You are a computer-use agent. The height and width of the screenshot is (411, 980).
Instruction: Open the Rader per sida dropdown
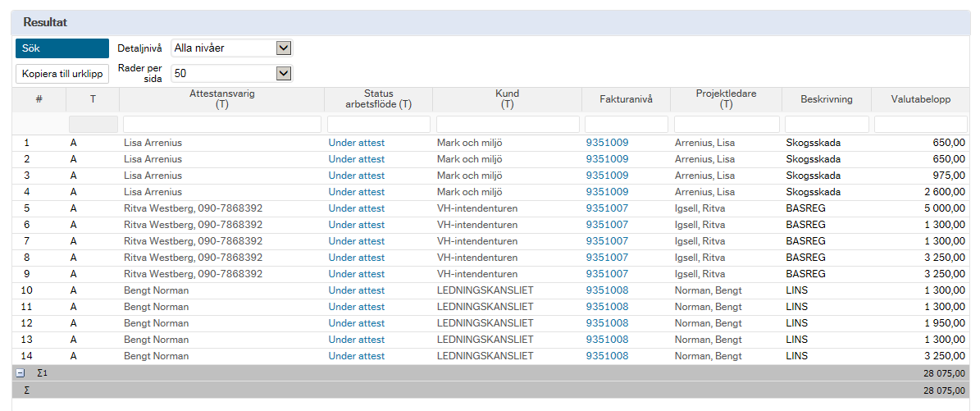(232, 73)
